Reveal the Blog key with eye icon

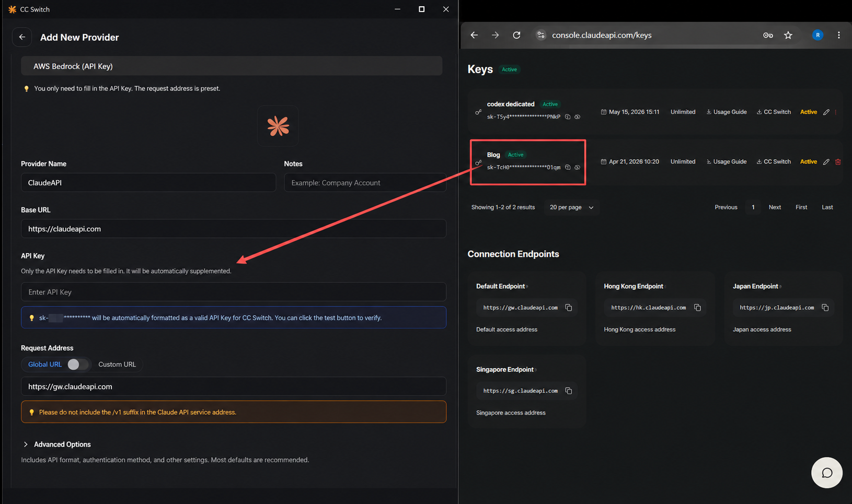point(578,168)
